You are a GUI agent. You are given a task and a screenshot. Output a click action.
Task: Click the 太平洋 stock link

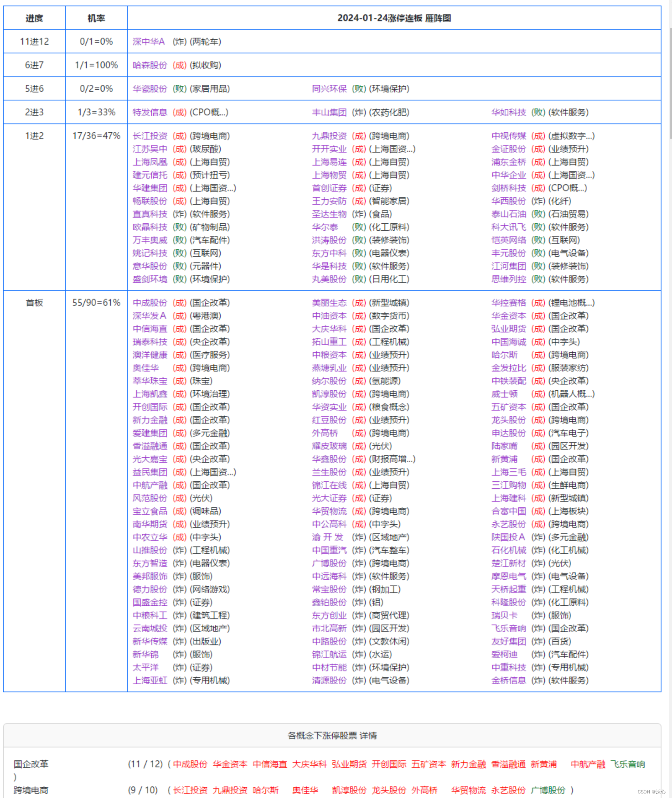pyautogui.click(x=145, y=667)
